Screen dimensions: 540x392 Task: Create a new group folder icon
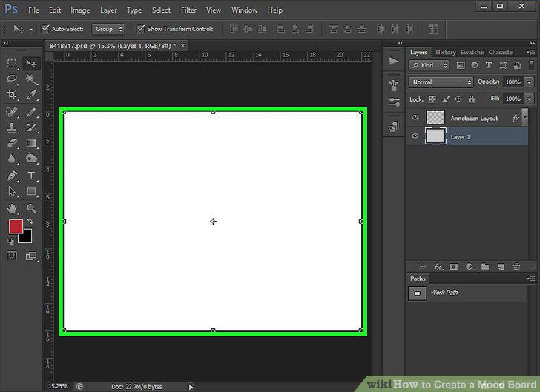point(485,267)
